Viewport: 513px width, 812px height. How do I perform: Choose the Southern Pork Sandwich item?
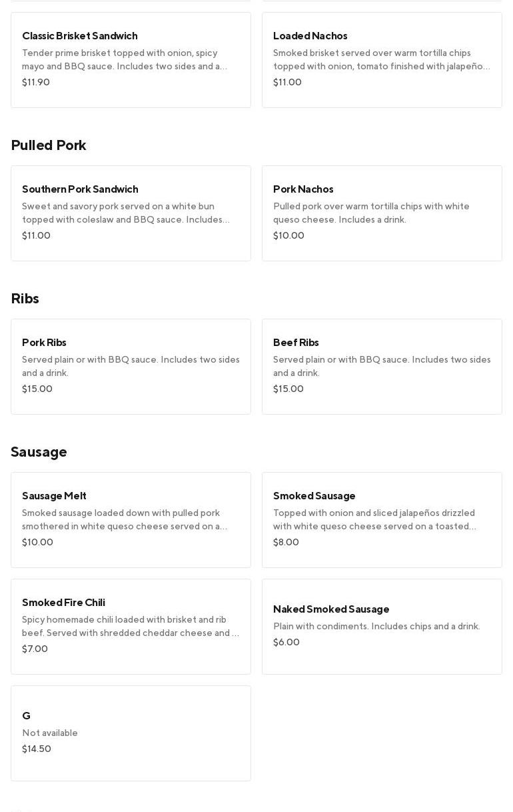point(131,213)
